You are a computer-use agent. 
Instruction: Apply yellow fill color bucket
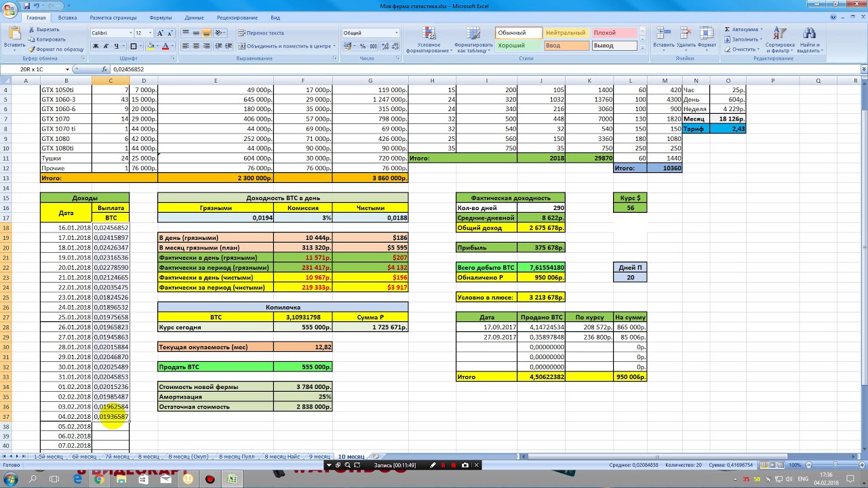point(150,46)
